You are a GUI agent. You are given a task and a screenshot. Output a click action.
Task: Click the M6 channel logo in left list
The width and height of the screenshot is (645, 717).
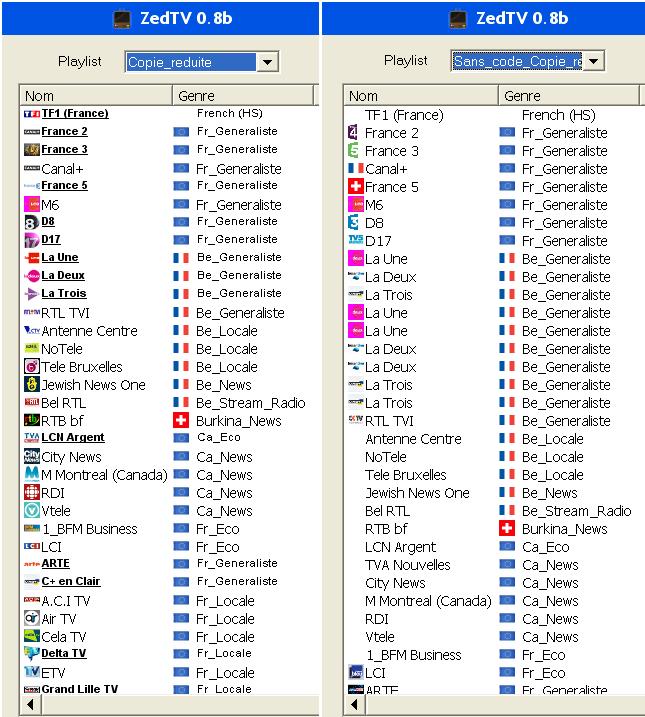click(x=31, y=205)
